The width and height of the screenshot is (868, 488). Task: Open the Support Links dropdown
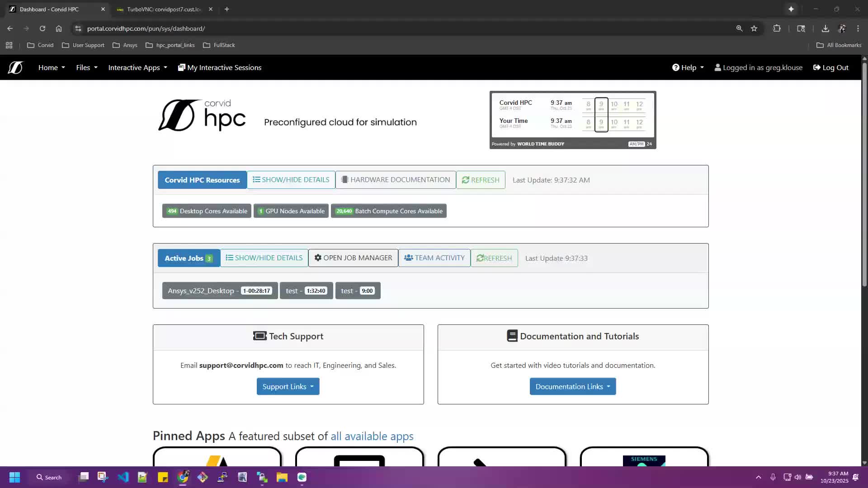coord(288,387)
